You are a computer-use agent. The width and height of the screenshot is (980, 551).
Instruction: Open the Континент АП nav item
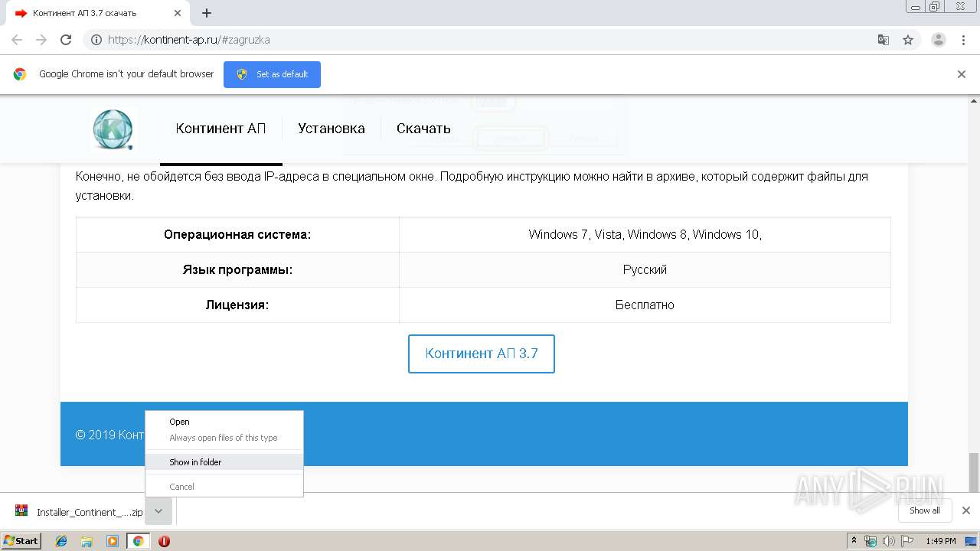pyautogui.click(x=220, y=129)
